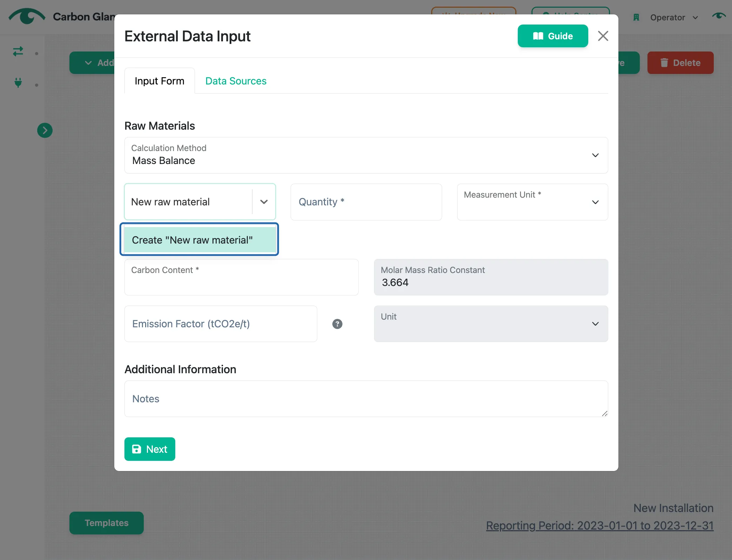Toggle the raw material dropdown arrow

click(x=264, y=202)
